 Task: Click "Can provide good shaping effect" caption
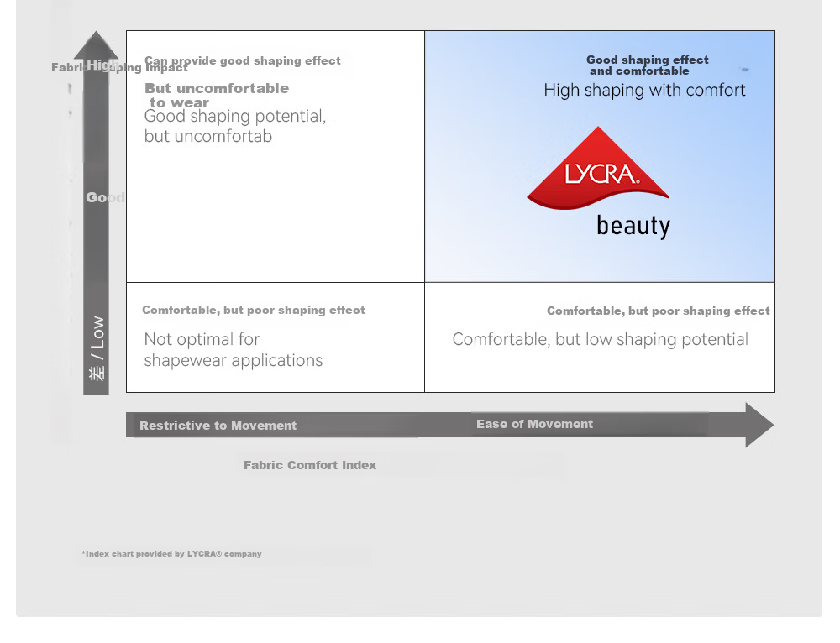243,60
